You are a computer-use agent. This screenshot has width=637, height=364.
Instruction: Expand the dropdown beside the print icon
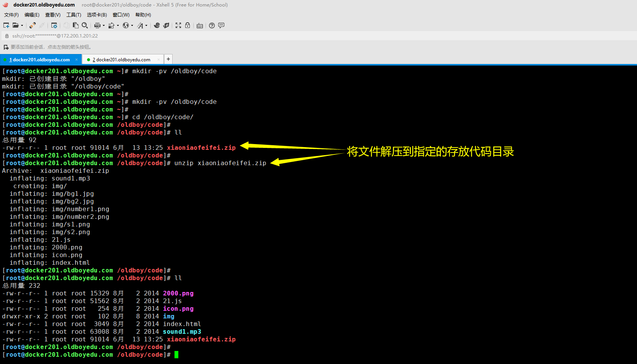(x=103, y=25)
